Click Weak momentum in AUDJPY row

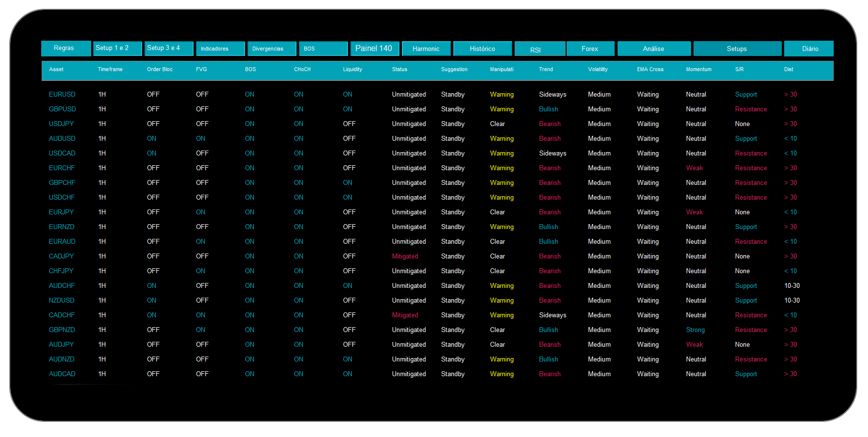coord(694,345)
